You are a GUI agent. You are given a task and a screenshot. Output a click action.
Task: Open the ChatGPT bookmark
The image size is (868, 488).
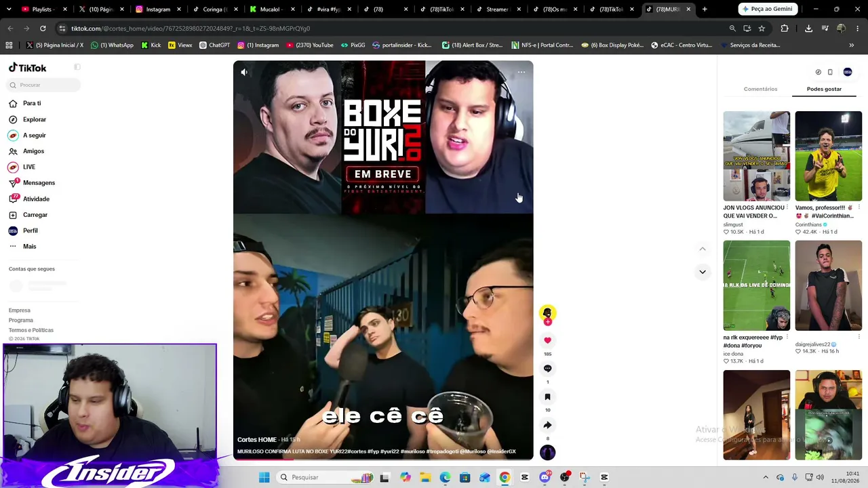click(x=214, y=45)
